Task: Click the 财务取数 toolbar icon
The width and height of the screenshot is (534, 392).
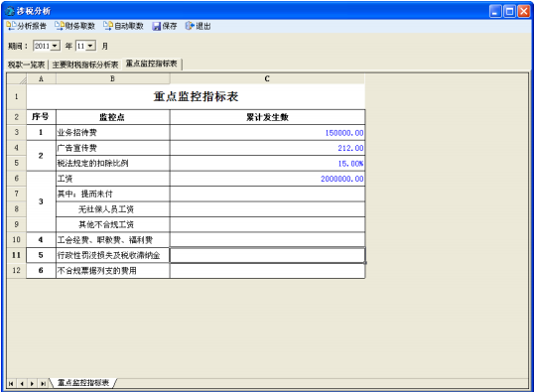Action: (60, 26)
